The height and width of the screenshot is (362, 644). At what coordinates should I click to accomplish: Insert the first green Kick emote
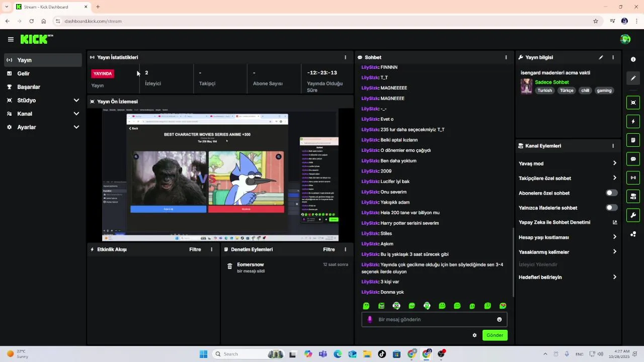366,306
